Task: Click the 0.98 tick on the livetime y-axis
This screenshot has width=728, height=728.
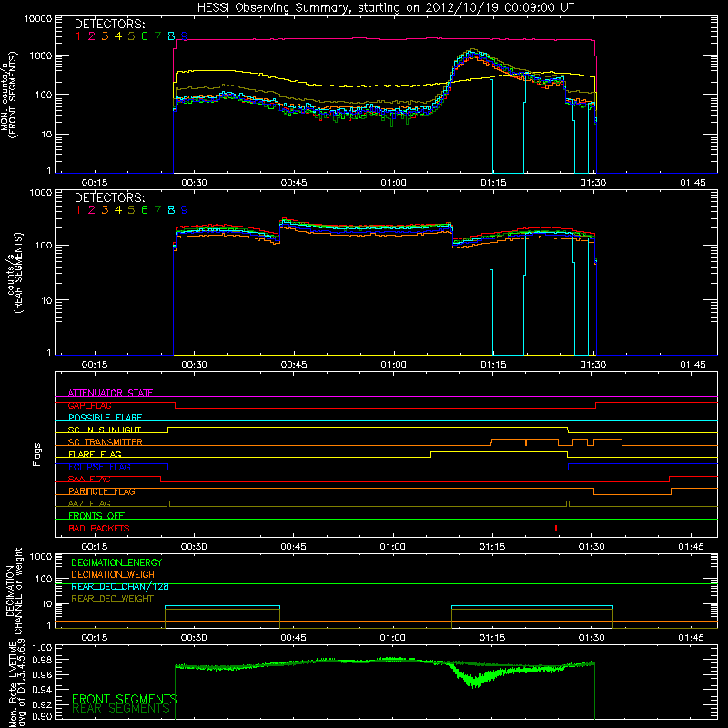Action: tap(42, 660)
